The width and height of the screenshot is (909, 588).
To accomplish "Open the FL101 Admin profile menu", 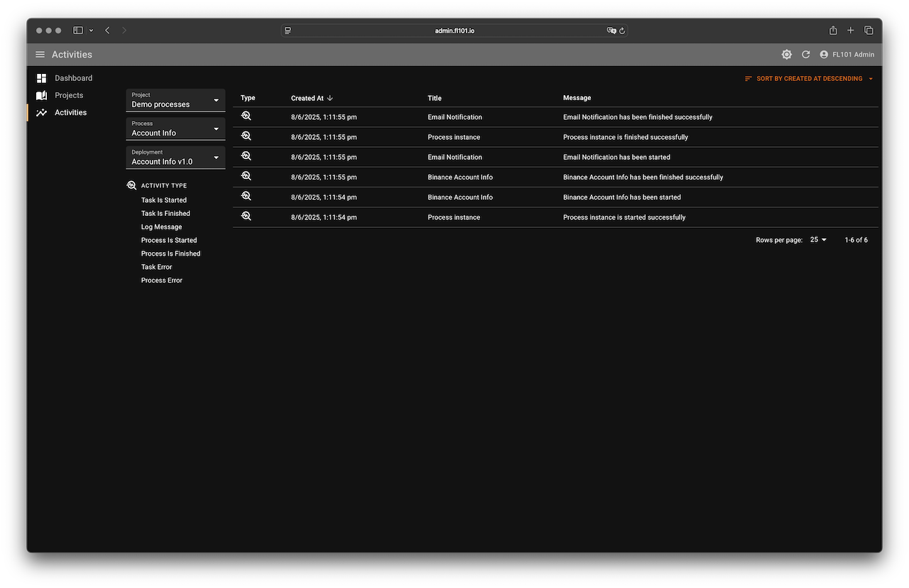I will pos(847,55).
